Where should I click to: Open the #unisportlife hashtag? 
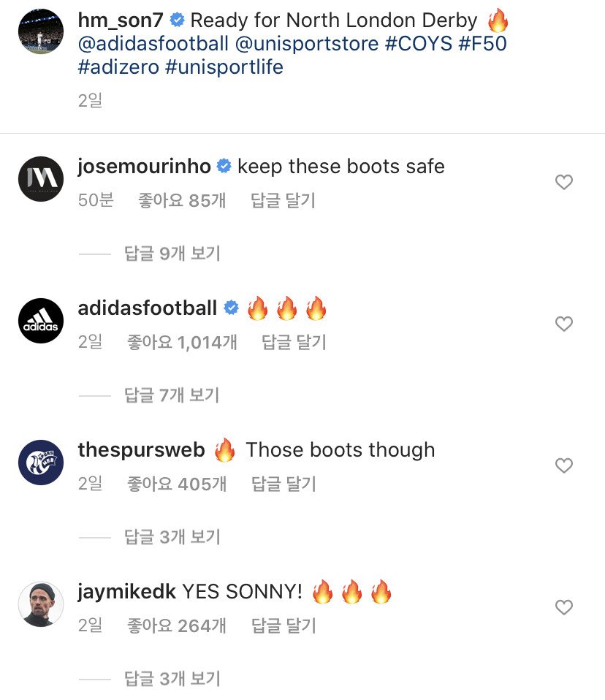point(224,68)
